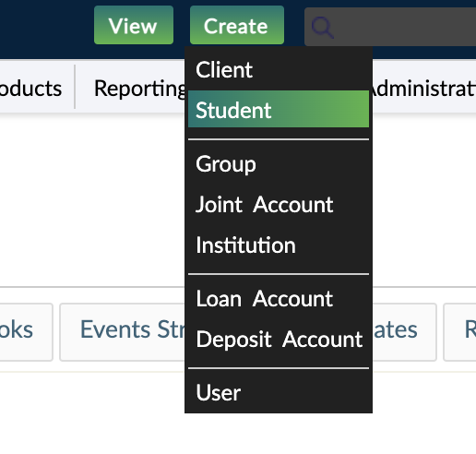Choose Client from the Create menu

pos(279,70)
